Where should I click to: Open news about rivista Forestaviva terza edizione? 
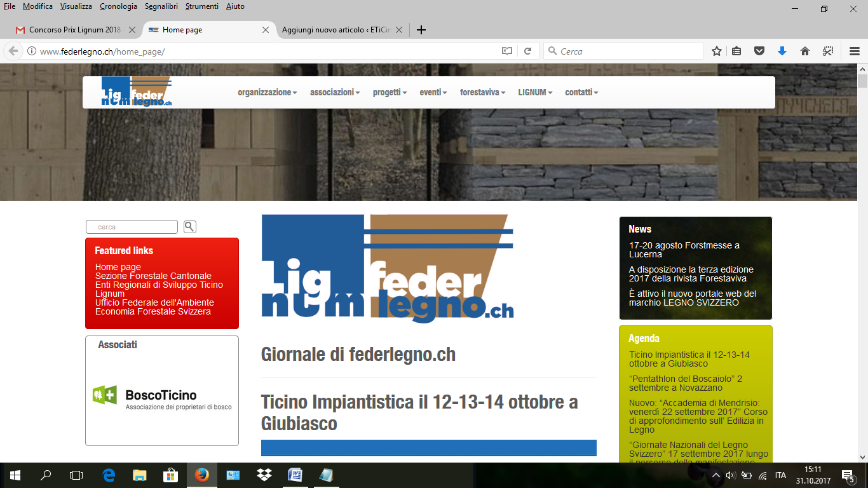691,274
